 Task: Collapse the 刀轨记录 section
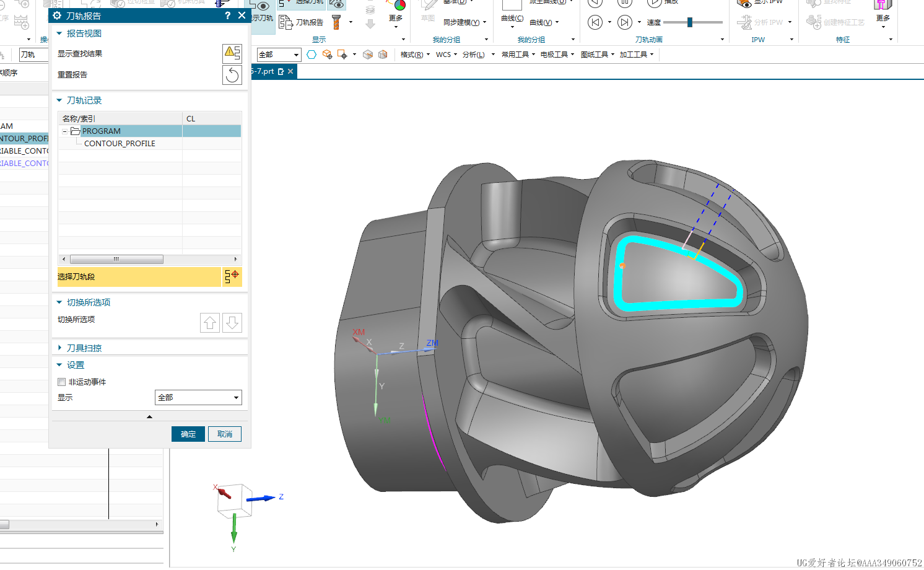tap(59, 100)
